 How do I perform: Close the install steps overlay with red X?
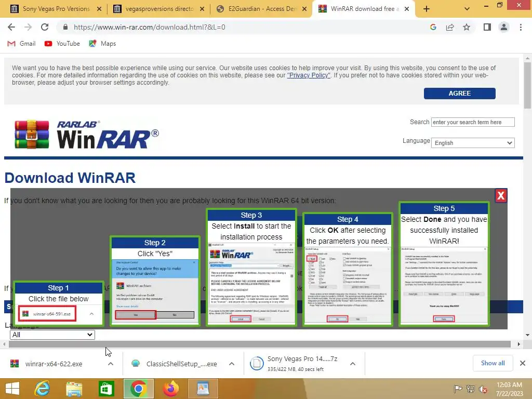coord(501,195)
